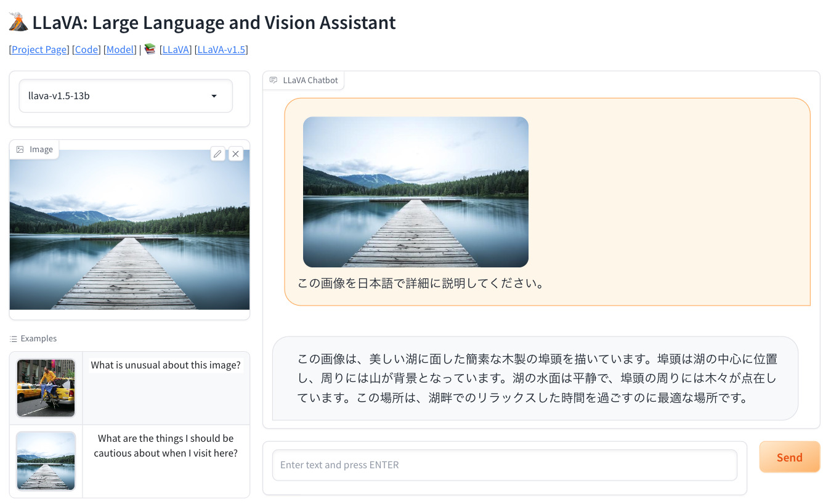Image resolution: width=831 pixels, height=504 pixels.
Task: Click the Enter text input field
Action: click(x=505, y=465)
